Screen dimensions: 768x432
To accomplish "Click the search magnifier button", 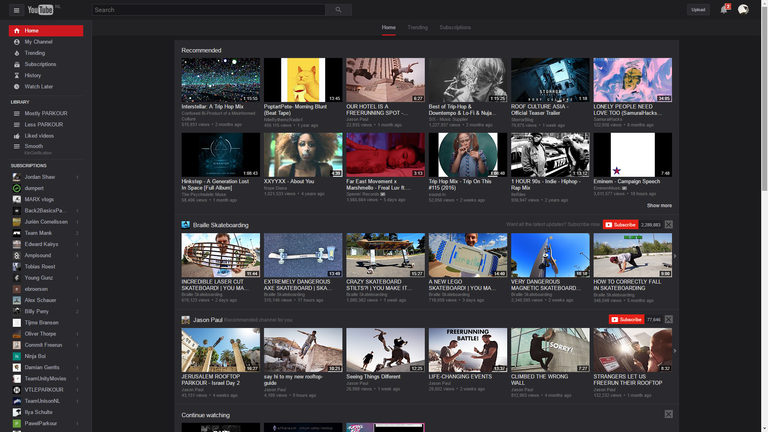I will (338, 10).
